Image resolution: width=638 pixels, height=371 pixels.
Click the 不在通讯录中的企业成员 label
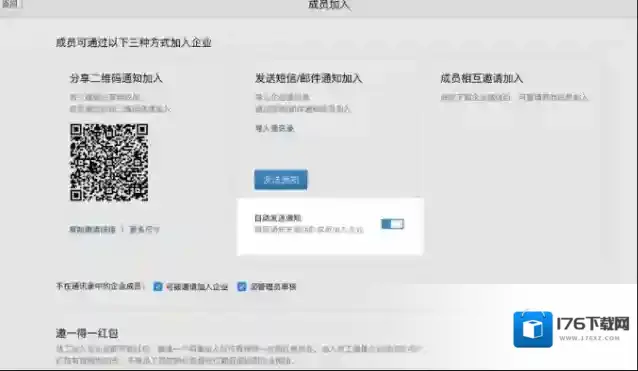[100, 286]
